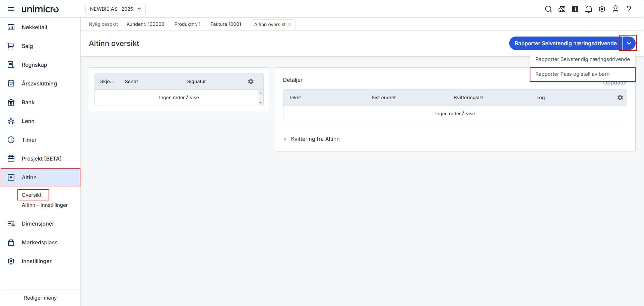Click the Dimensjoner sidebar icon
The height and width of the screenshot is (306, 644).
[x=11, y=224]
